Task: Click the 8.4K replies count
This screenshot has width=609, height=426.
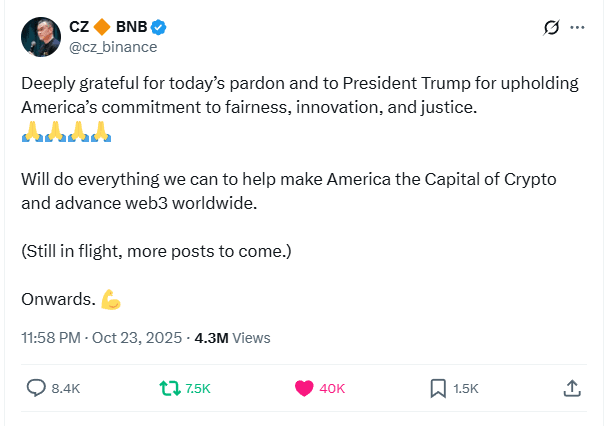Action: pyautogui.click(x=66, y=388)
